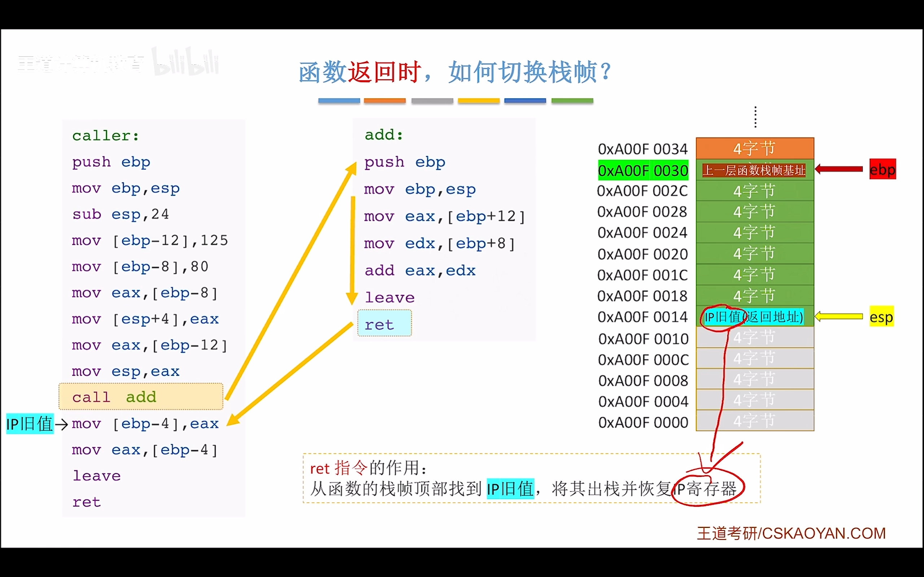Image resolution: width=924 pixels, height=577 pixels.
Task: Select the highlighted call add instruction
Action: [x=141, y=397]
